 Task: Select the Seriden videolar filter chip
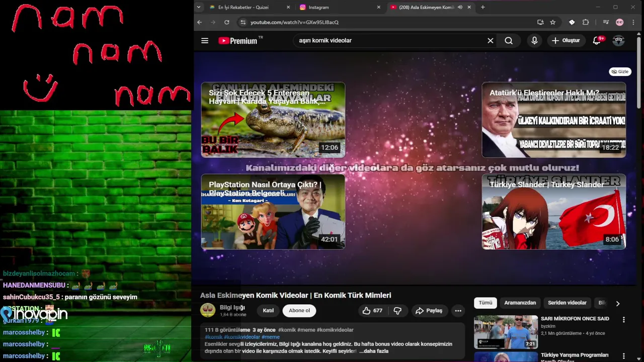pyautogui.click(x=567, y=303)
